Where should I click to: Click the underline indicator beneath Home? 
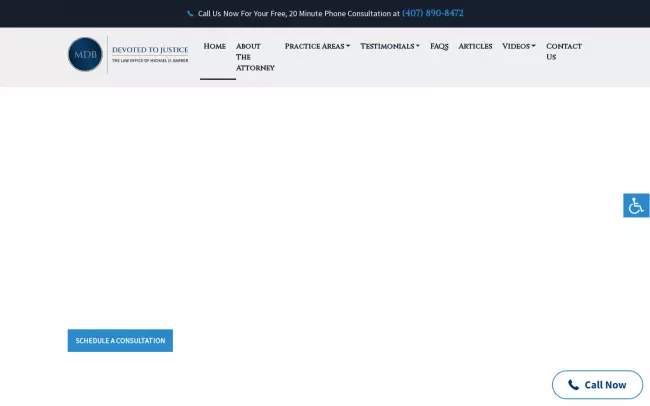pos(217,79)
